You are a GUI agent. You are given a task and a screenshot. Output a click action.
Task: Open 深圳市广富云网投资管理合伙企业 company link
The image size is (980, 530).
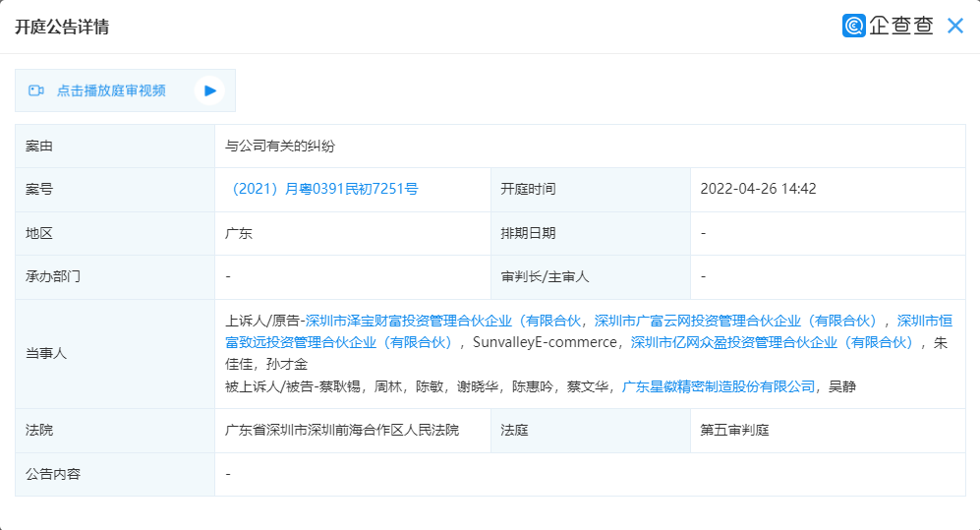[x=735, y=321]
